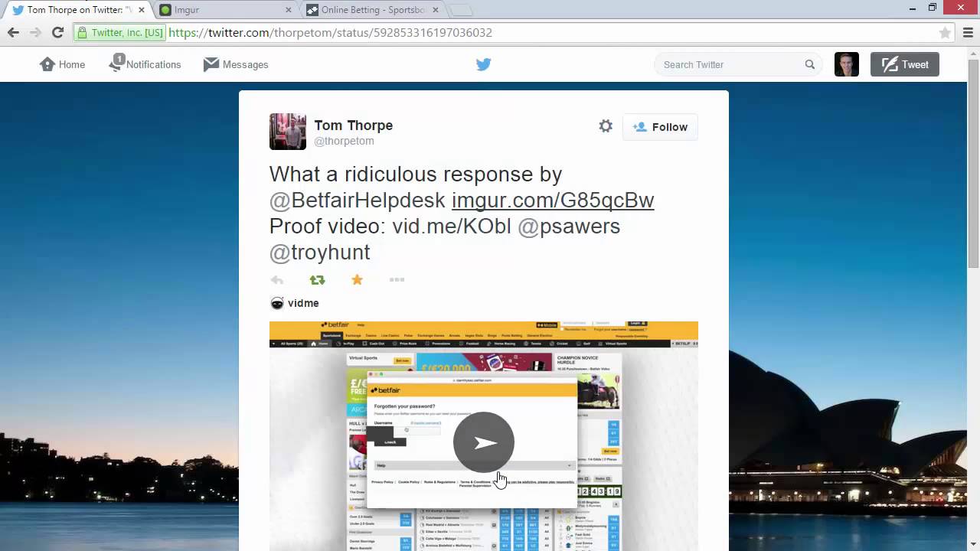The height and width of the screenshot is (551, 980).
Task: Click the @troyhunt mention
Action: [x=320, y=253]
